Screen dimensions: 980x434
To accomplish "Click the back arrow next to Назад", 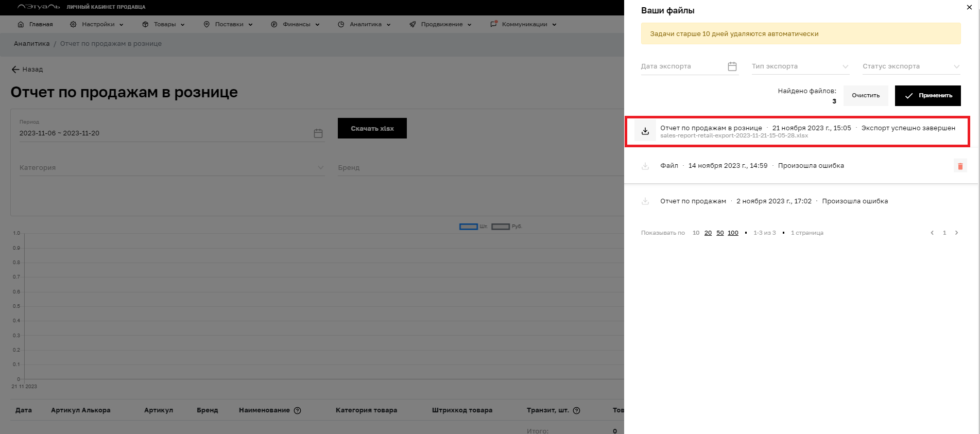I will click(x=15, y=70).
